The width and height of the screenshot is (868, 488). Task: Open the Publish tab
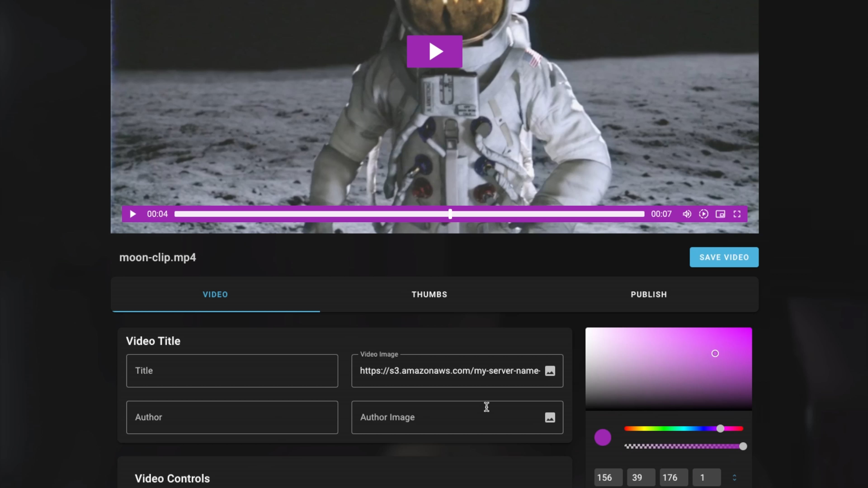tap(649, 294)
